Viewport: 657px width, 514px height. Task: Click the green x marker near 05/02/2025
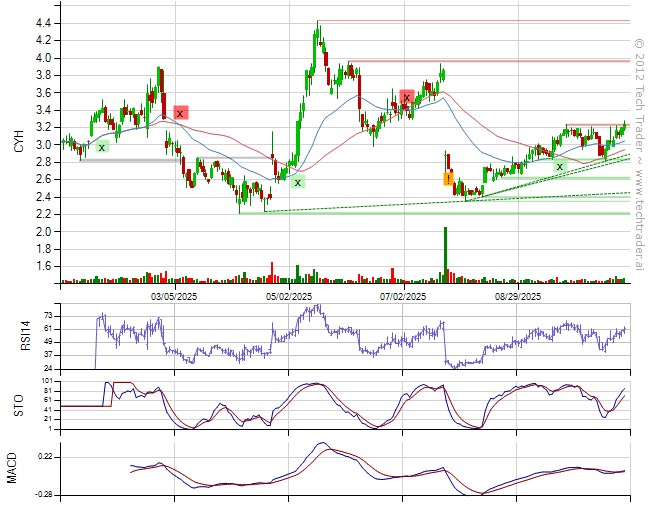297,182
